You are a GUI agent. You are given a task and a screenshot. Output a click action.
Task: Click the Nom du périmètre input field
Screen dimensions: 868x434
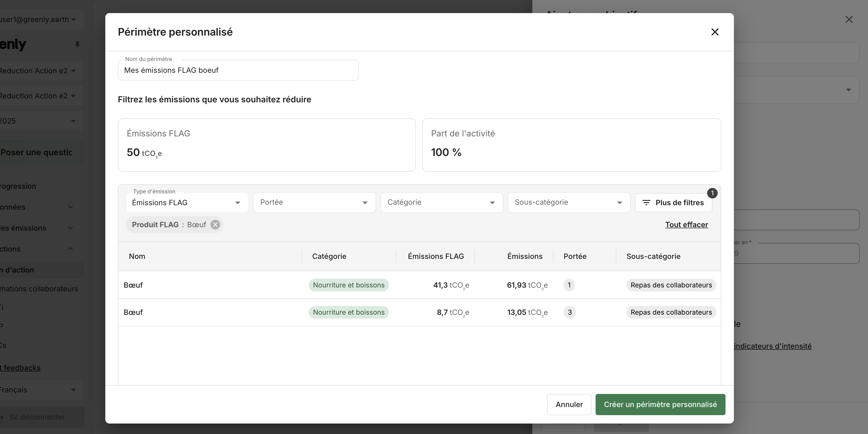[238, 70]
